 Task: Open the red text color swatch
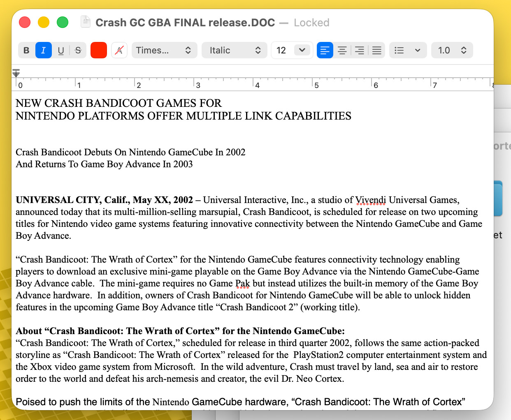pyautogui.click(x=99, y=50)
